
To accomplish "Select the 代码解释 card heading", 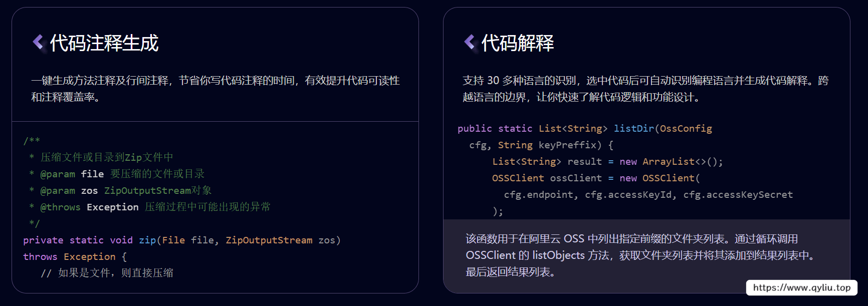I will 518,43.
